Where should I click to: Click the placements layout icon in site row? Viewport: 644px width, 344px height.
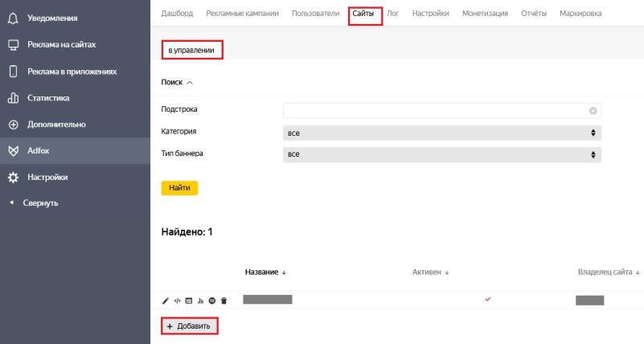pos(188,301)
